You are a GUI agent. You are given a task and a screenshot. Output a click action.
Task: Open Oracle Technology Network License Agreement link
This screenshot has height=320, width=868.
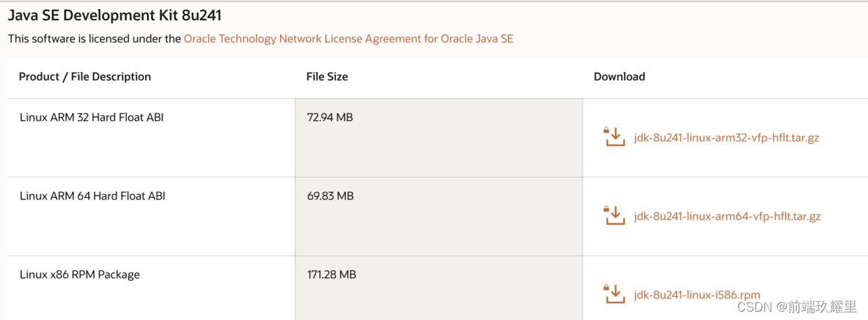[348, 39]
